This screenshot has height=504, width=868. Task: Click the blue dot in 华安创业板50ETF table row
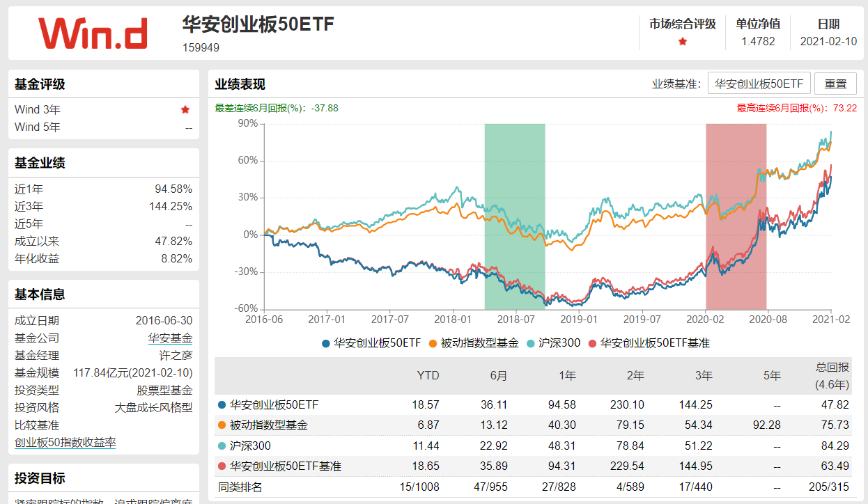point(222,404)
